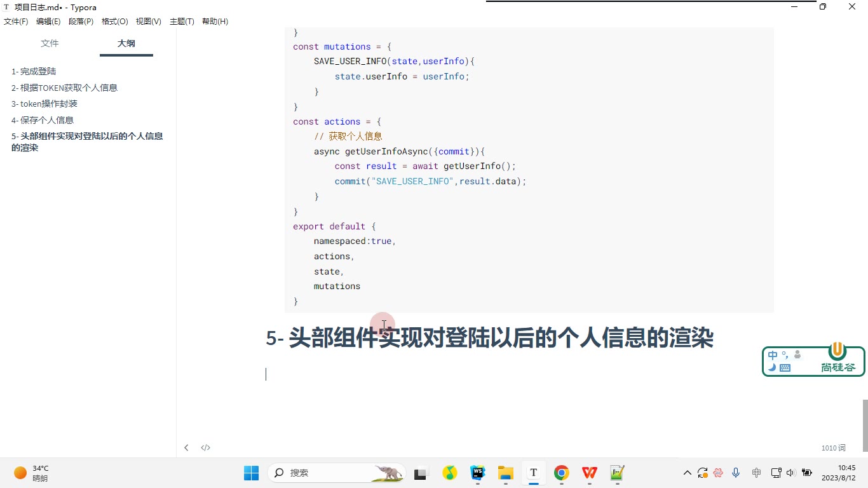Open network settings from tray icon
Screen dimensions: 868x488
click(776, 473)
